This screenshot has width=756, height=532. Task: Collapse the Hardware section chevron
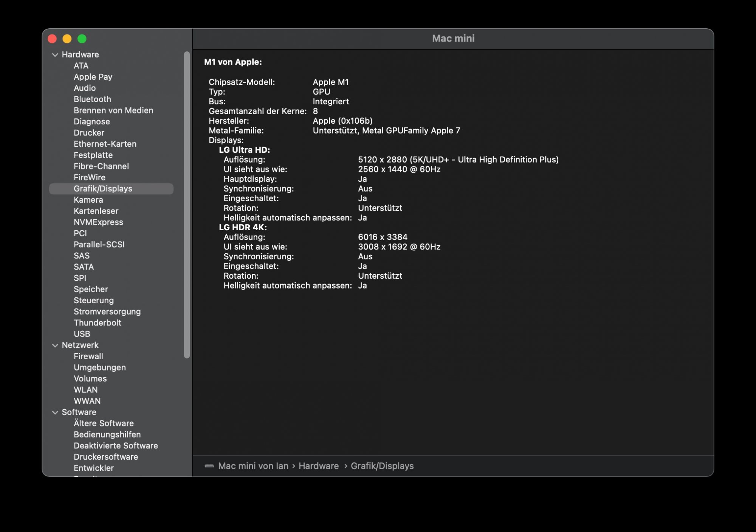click(x=55, y=55)
